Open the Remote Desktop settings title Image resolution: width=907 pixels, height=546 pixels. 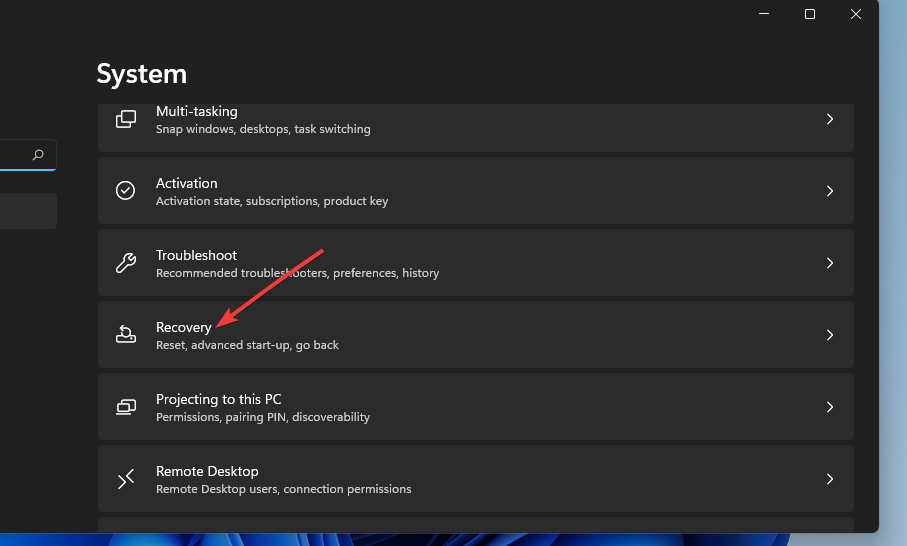coord(207,471)
